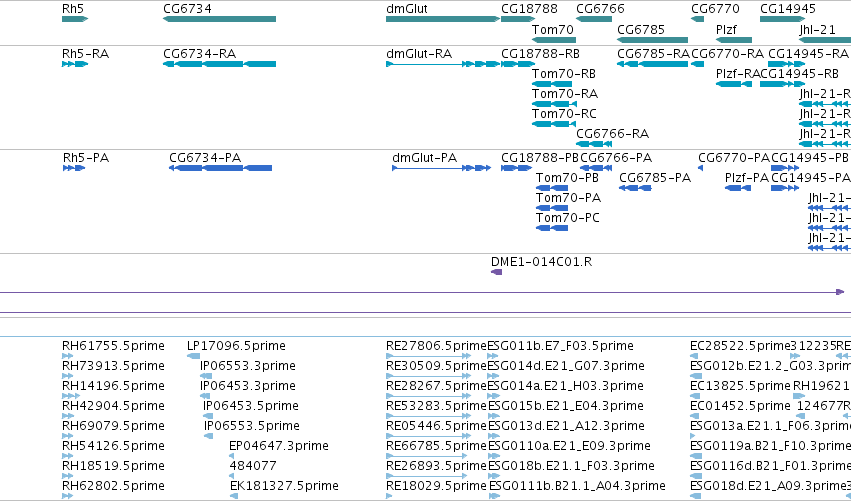Viewport: 851px width, 501px height.
Task: Select the RE30509.5prime EST alignment
Action: [428, 376]
